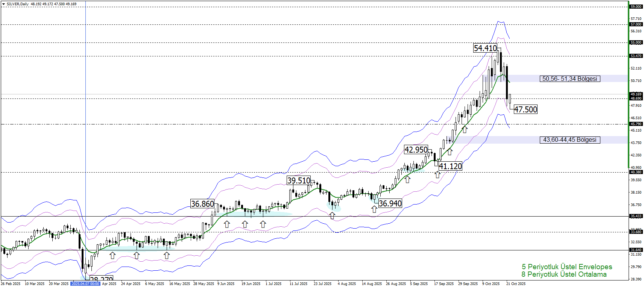Click the 33.680 level tag on price axis
This screenshot has height=288, width=644.
click(636, 232)
